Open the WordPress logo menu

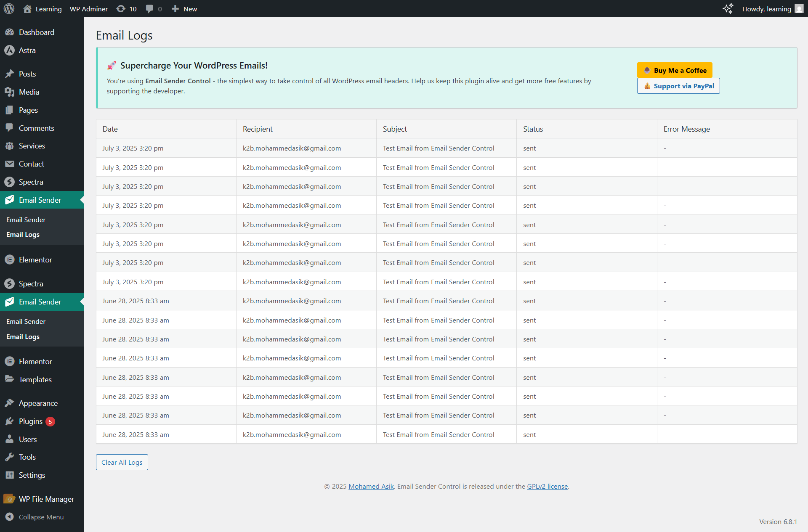(x=9, y=8)
